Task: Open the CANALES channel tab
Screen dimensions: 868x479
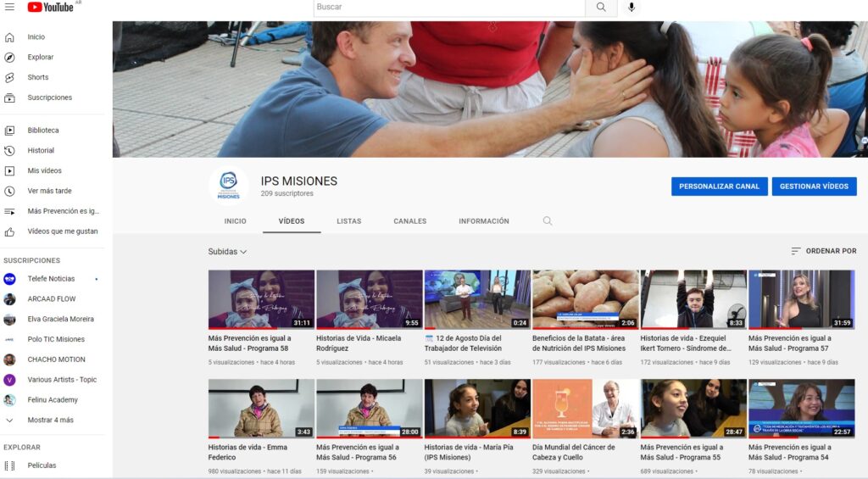Action: pos(410,221)
